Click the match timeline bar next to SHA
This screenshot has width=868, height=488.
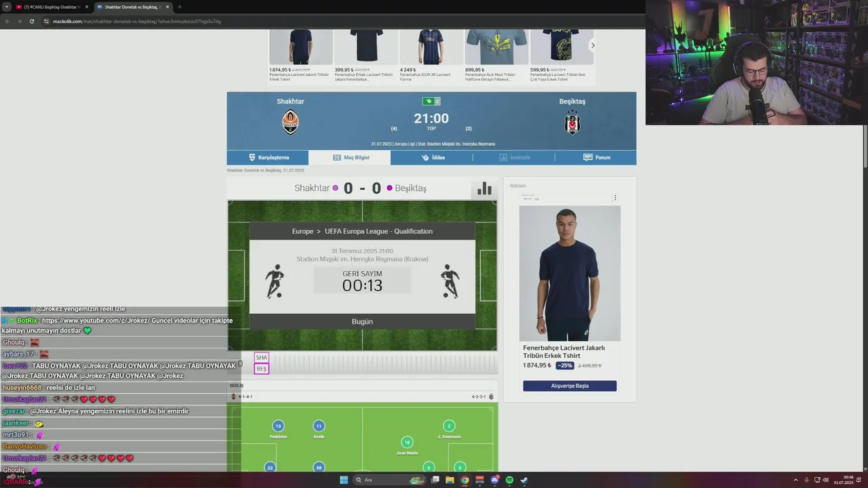click(x=384, y=363)
